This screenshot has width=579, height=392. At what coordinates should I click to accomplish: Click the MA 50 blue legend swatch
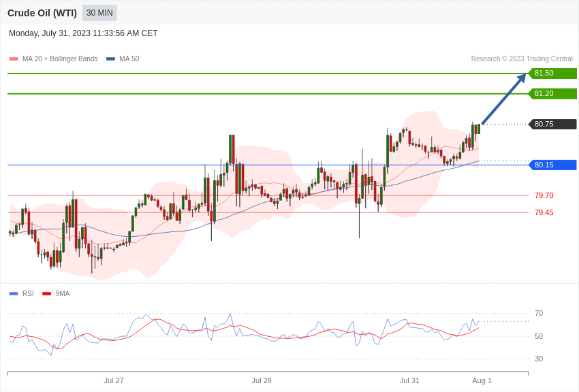110,59
